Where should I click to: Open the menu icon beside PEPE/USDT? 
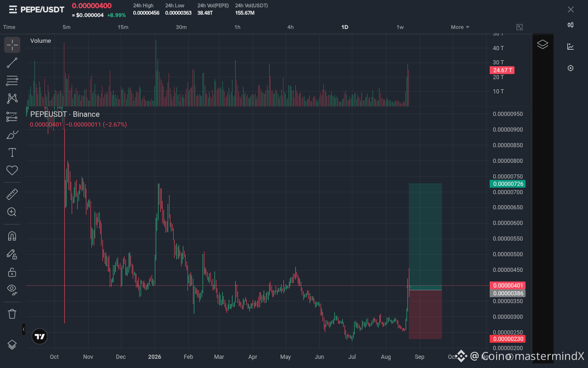click(x=12, y=9)
